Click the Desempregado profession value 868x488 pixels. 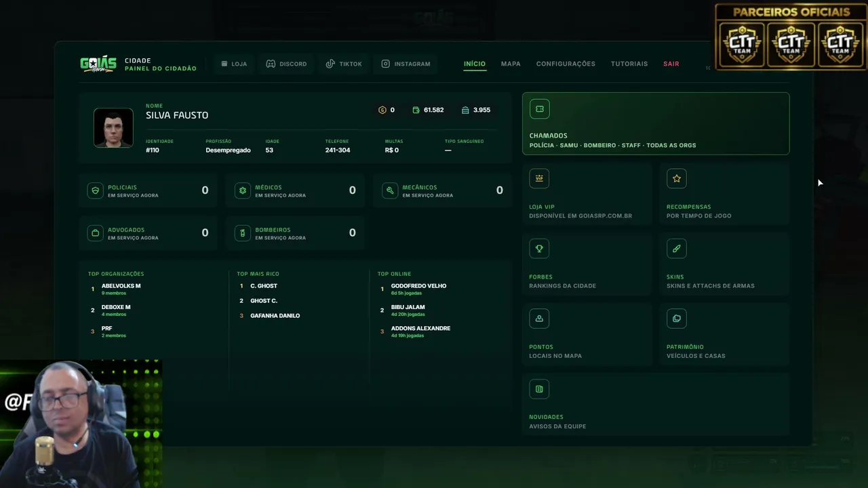coord(228,150)
